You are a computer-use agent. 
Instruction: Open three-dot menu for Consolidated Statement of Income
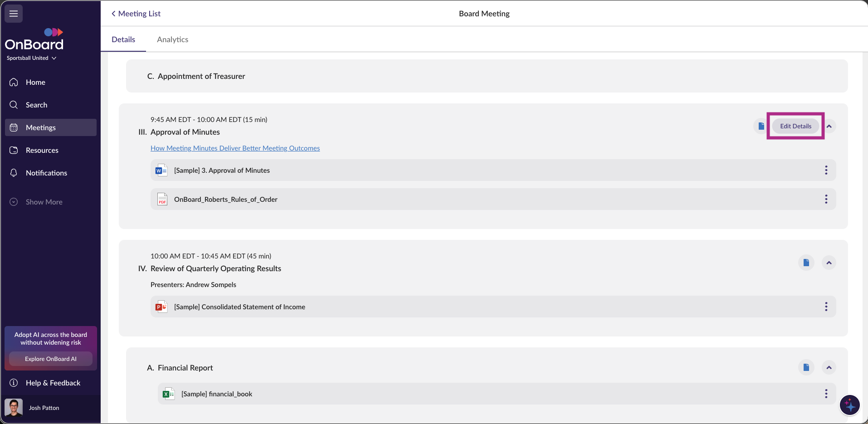(826, 307)
